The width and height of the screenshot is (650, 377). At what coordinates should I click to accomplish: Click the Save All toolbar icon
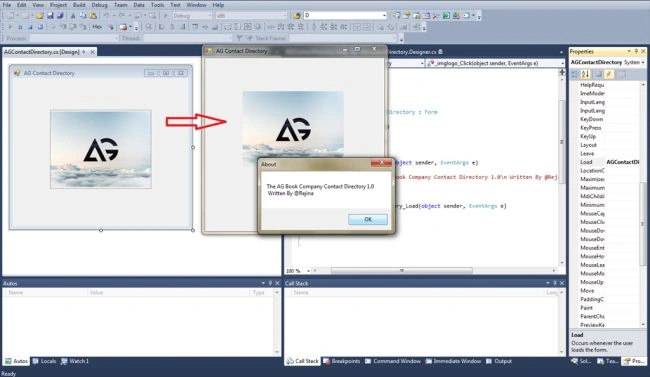coord(60,16)
